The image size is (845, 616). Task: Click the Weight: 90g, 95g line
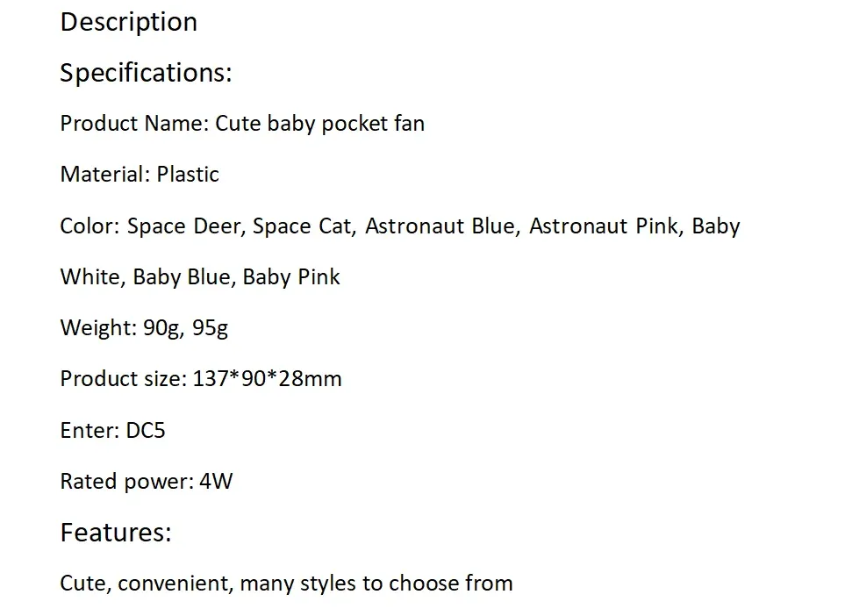click(x=145, y=327)
